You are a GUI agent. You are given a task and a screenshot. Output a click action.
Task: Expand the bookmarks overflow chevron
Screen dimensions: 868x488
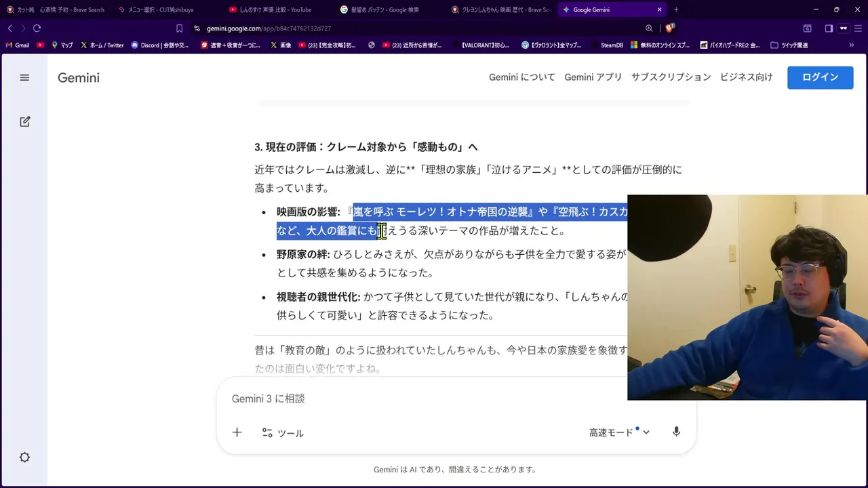tap(851, 45)
